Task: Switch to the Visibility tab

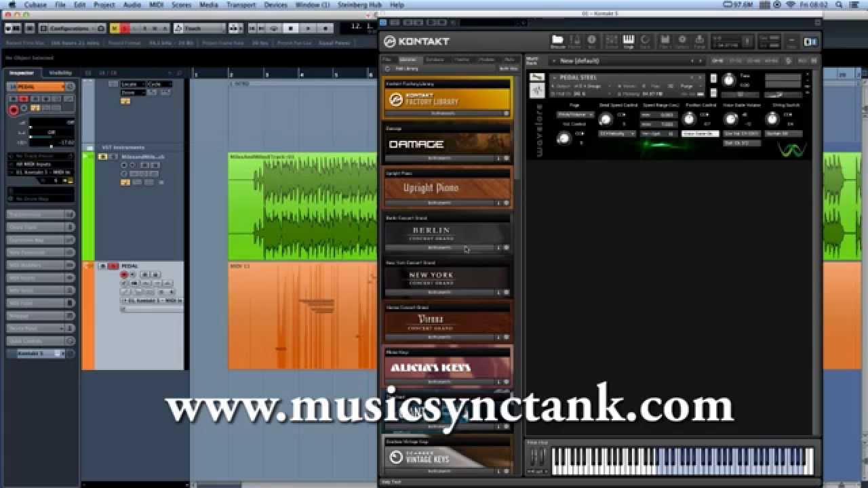Action: (61, 73)
